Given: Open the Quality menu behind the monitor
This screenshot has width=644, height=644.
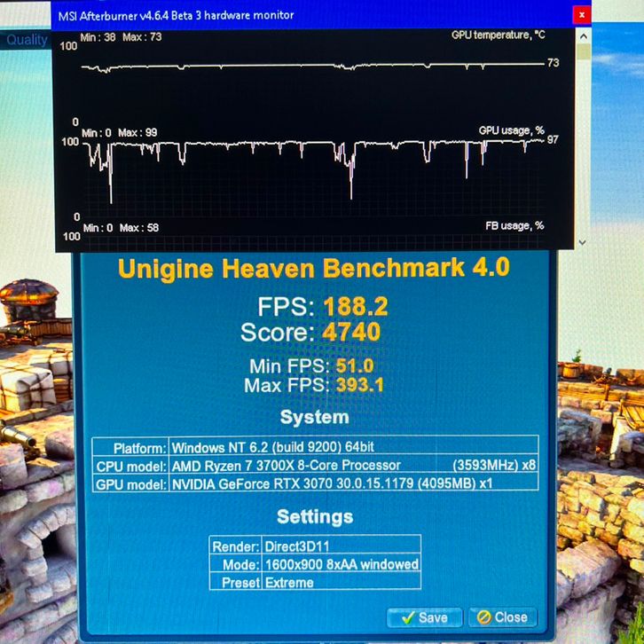Looking at the screenshot, I should [x=27, y=39].
